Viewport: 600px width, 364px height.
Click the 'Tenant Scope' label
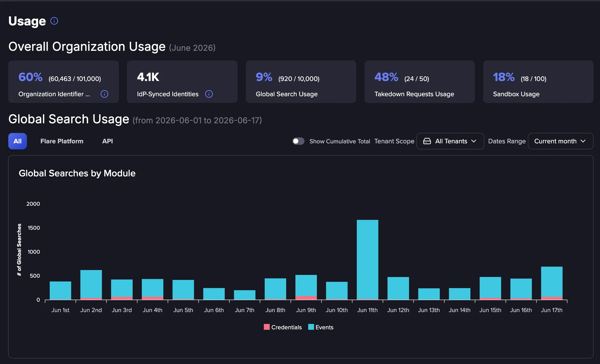(394, 141)
